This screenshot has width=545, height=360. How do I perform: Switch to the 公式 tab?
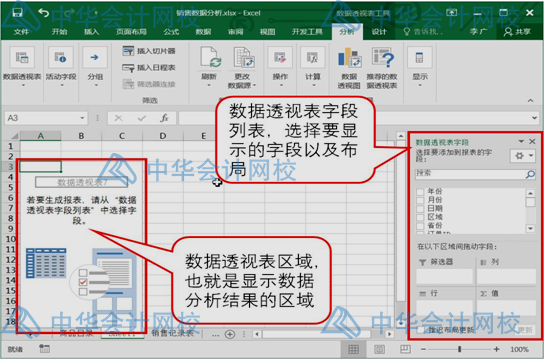pos(171,32)
